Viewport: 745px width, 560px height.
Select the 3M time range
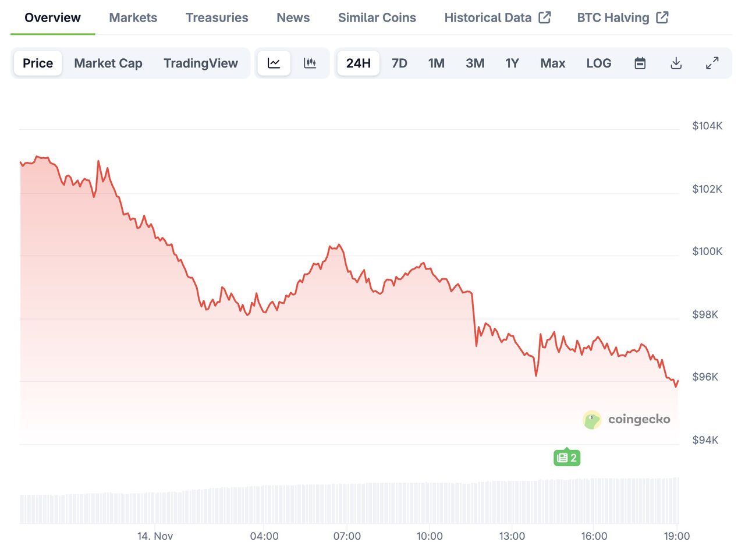tap(475, 63)
